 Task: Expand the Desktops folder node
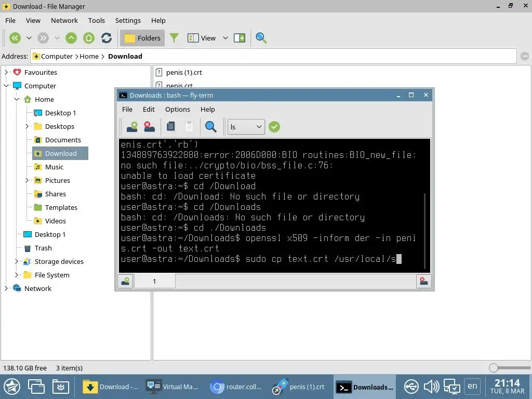(27, 126)
